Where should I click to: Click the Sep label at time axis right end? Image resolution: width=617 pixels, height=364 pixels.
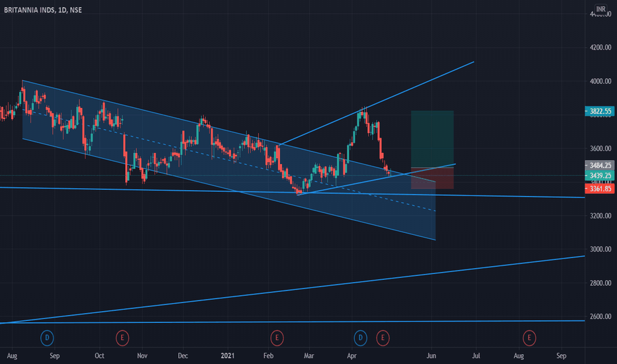click(x=561, y=356)
